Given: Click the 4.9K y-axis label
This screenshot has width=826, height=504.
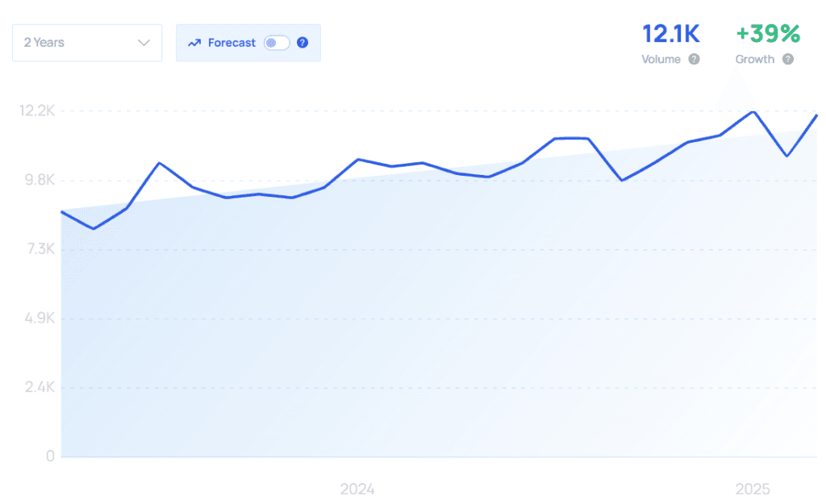Looking at the screenshot, I should [40, 318].
